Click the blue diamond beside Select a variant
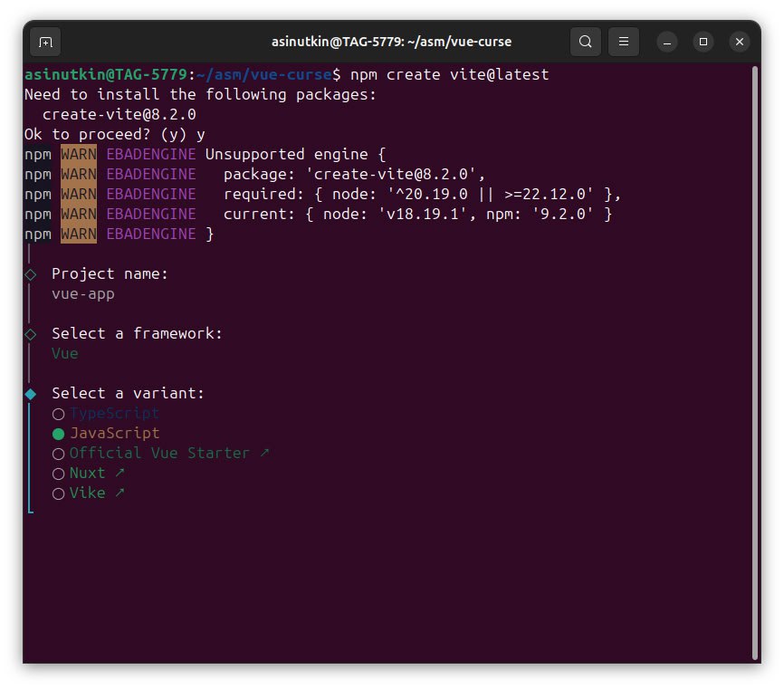Image resolution: width=784 pixels, height=689 pixels. (30, 394)
